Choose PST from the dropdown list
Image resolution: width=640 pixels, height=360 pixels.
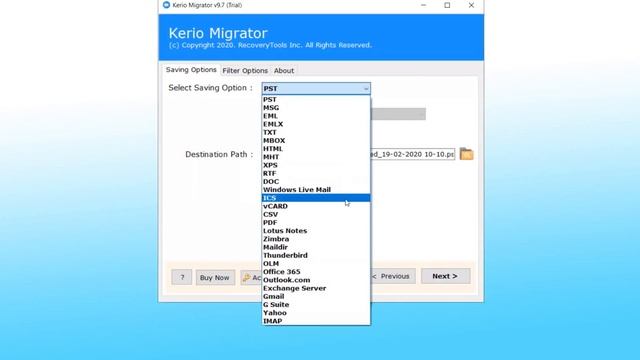click(316, 100)
